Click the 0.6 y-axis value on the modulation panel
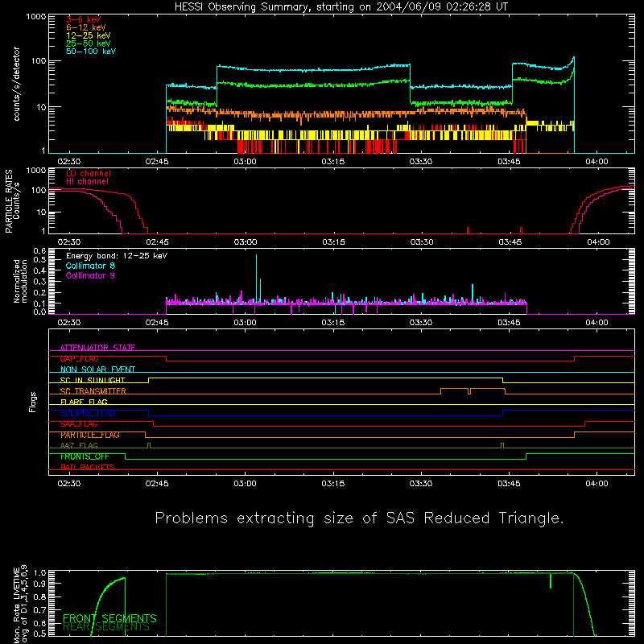Screen dimensions: 644x644 (39, 250)
